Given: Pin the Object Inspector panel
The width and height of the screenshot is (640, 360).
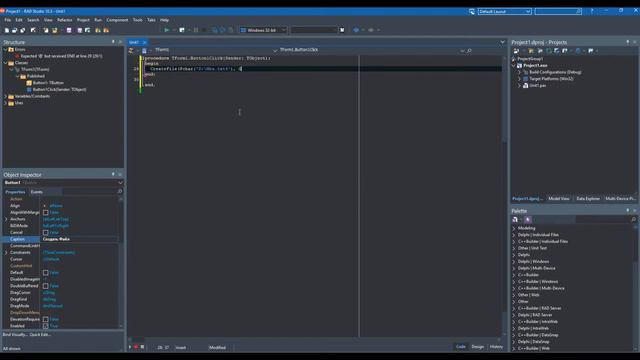Looking at the screenshot, I should pos(113,174).
